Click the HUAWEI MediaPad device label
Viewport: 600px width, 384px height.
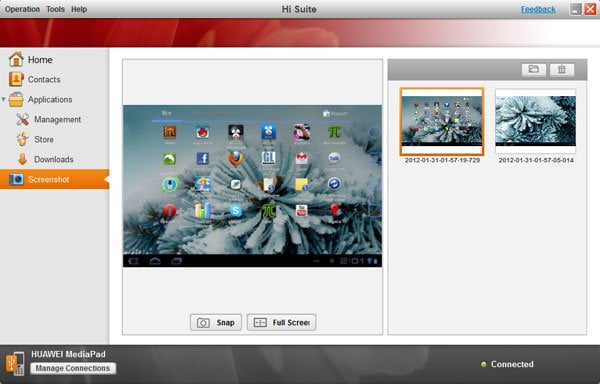[x=68, y=354]
